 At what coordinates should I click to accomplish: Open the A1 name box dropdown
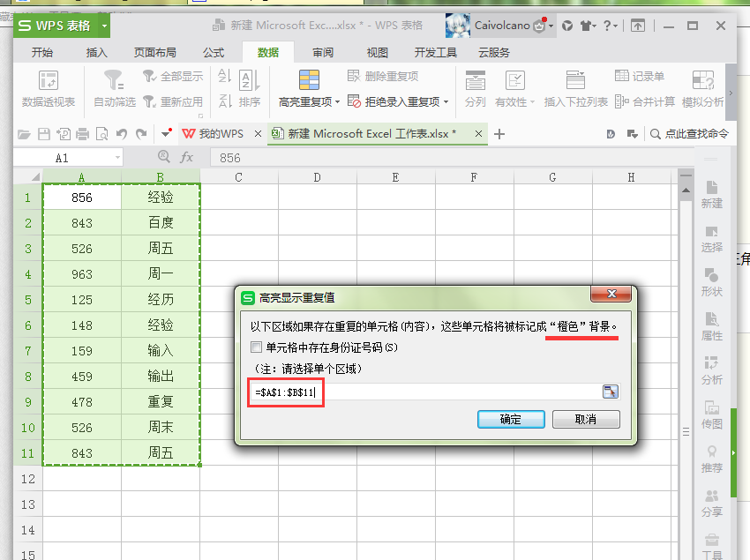tap(117, 157)
